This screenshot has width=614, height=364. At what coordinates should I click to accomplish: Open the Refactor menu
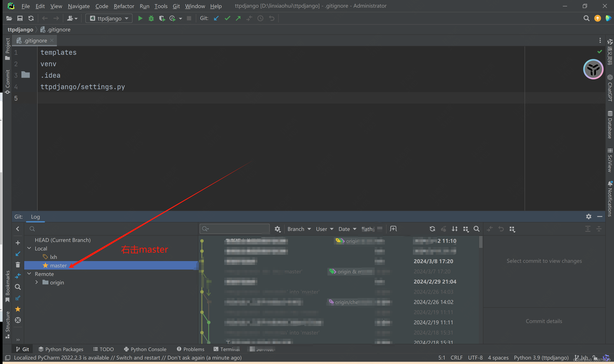[x=124, y=6]
